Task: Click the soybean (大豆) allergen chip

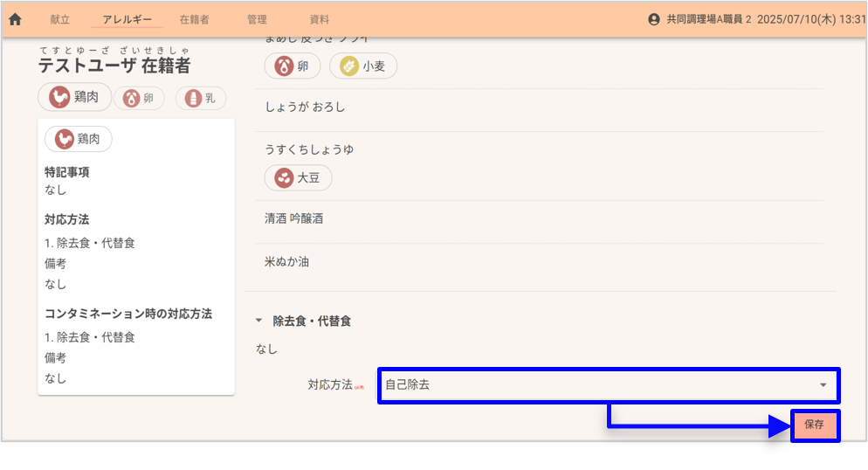Action: point(298,177)
